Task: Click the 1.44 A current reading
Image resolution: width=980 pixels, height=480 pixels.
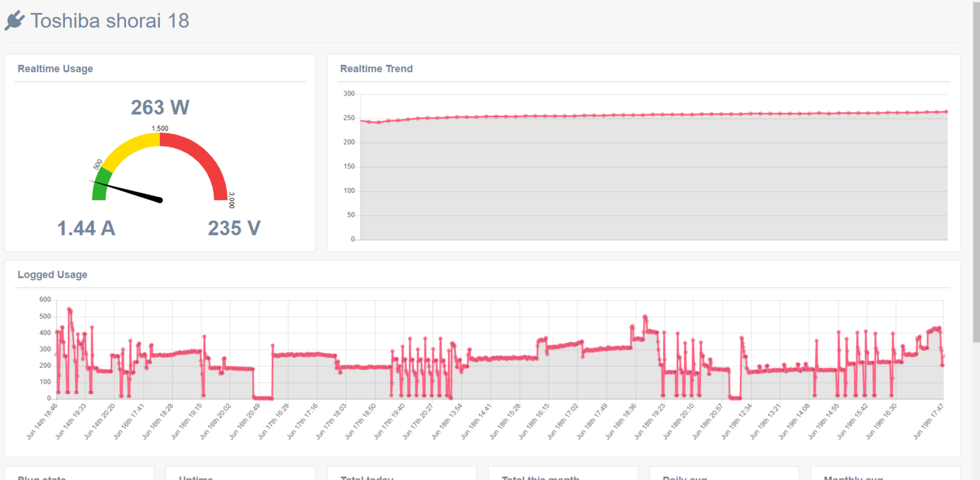Action: [x=86, y=228]
